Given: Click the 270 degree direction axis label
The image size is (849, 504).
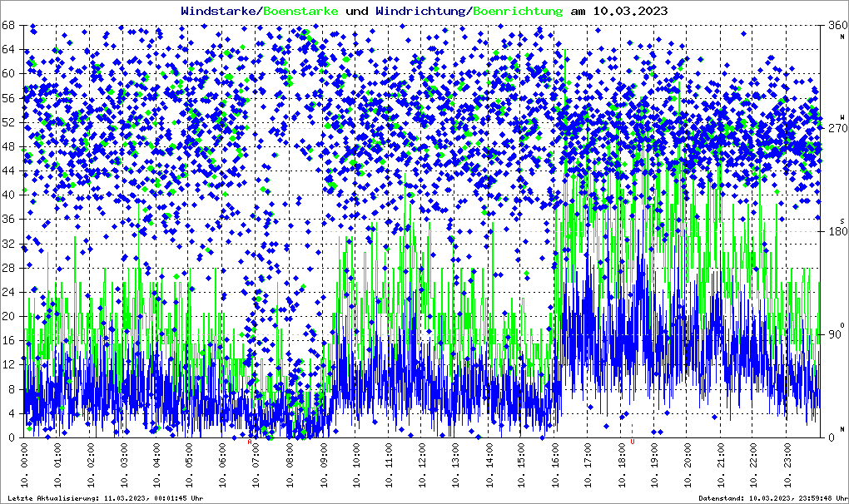Looking at the screenshot, I should [837, 128].
